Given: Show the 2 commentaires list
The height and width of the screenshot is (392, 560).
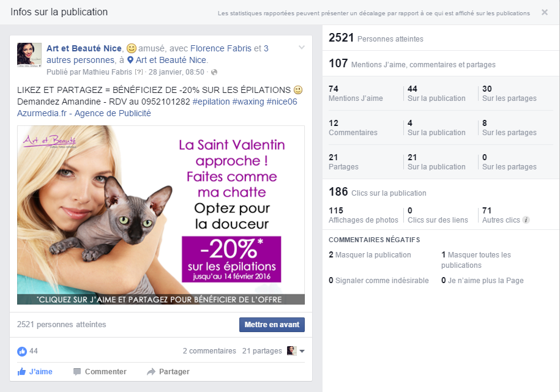Looking at the screenshot, I should point(209,351).
